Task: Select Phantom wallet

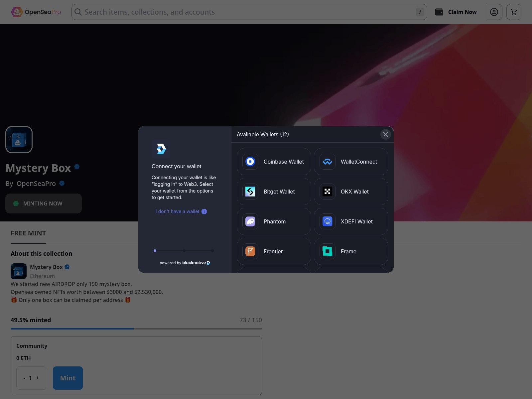Action: [274, 221]
